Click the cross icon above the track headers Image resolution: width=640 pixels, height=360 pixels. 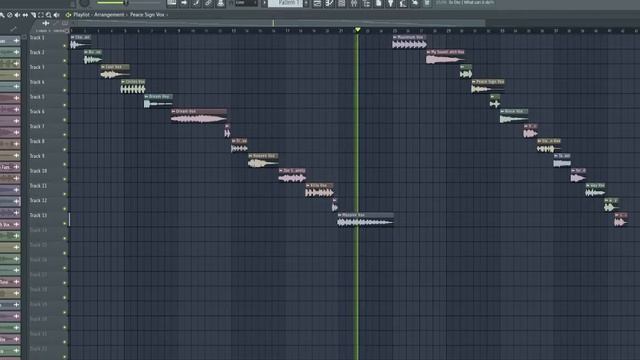click(46, 23)
